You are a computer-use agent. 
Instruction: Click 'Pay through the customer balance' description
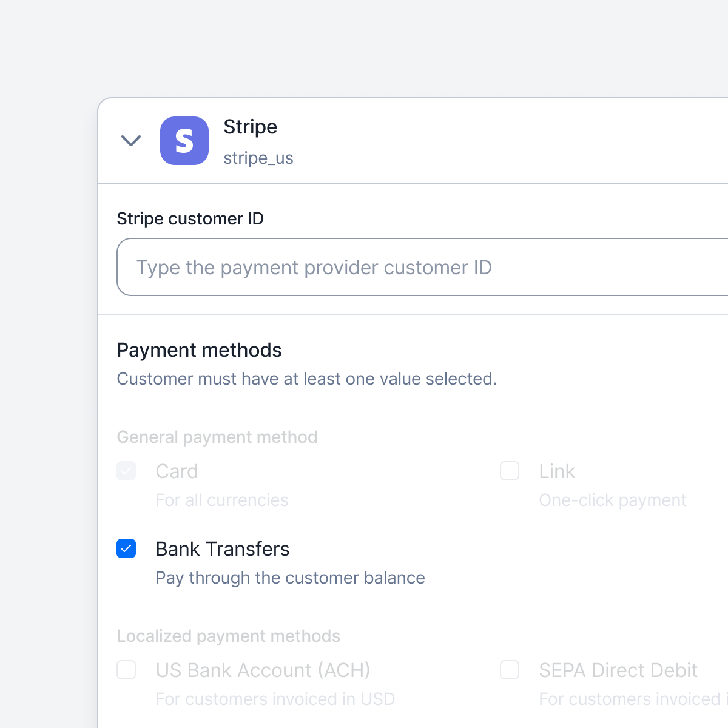[290, 578]
